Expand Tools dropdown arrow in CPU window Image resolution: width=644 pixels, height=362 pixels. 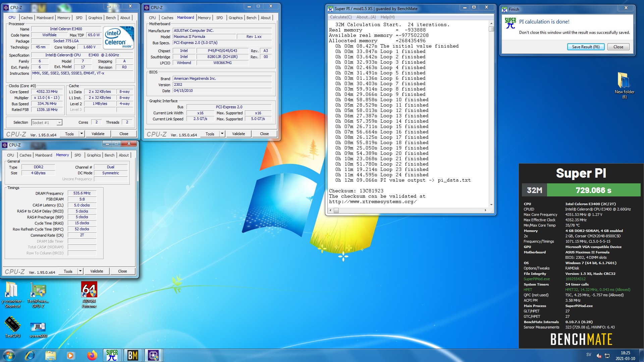coord(81,134)
